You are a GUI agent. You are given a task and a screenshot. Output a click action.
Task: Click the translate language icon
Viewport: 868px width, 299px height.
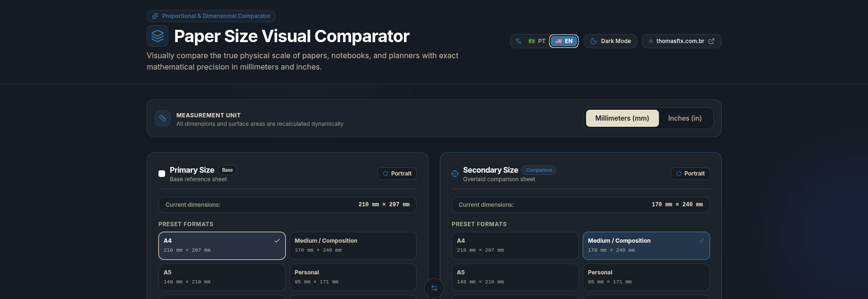click(x=518, y=41)
